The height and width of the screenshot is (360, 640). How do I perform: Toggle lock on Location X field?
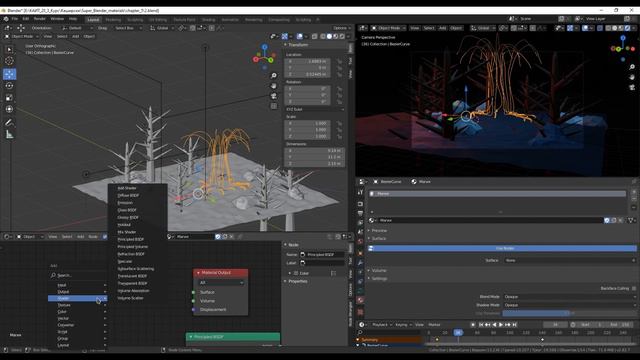click(x=339, y=61)
